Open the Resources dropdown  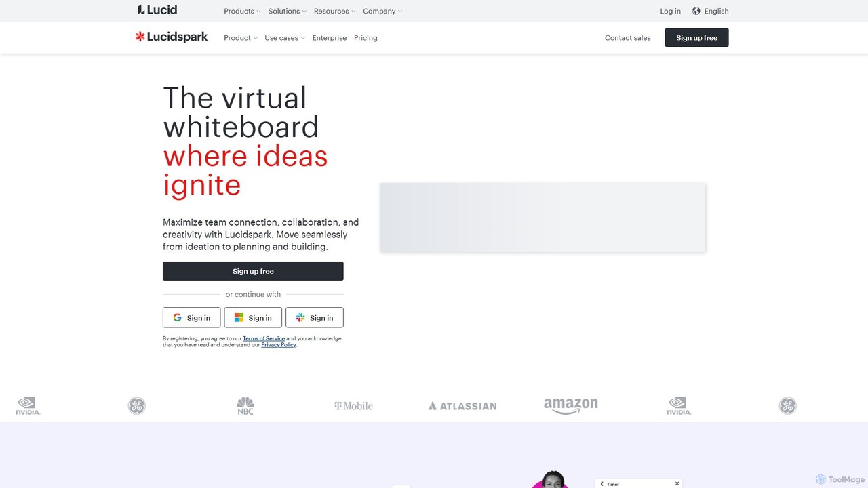point(334,11)
